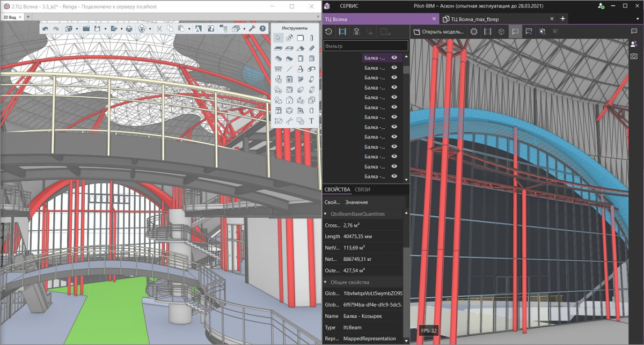Collapse the QtoBeamBaseQuantities section

325,214
